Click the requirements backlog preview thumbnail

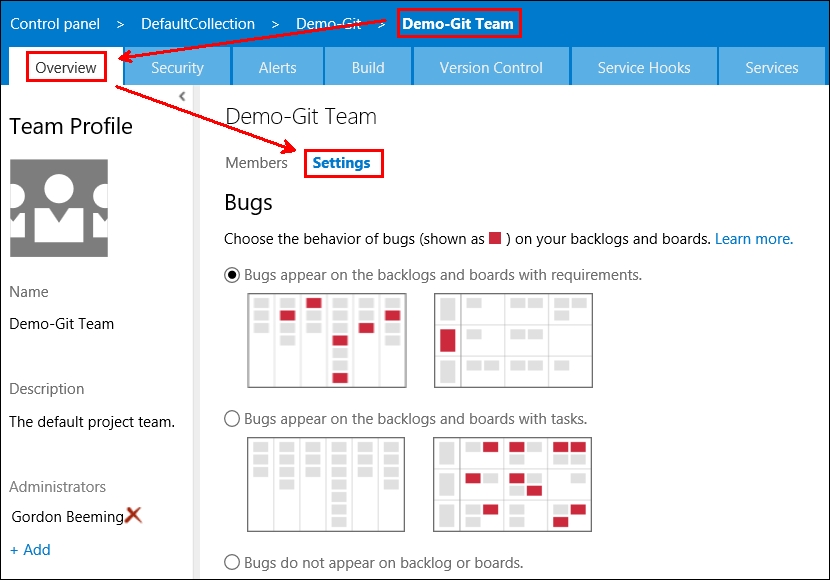pos(325,340)
